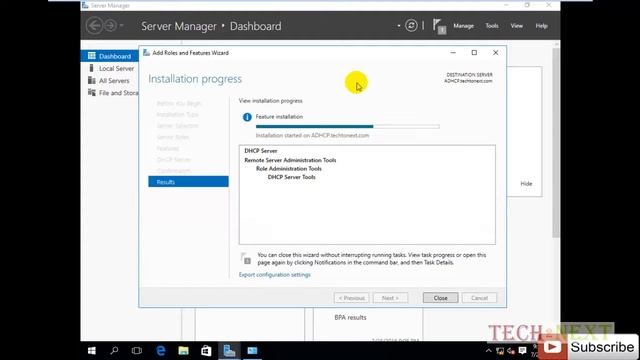This screenshot has height=360, width=640.
Task: Click the disabled Next button
Action: [x=390, y=298]
